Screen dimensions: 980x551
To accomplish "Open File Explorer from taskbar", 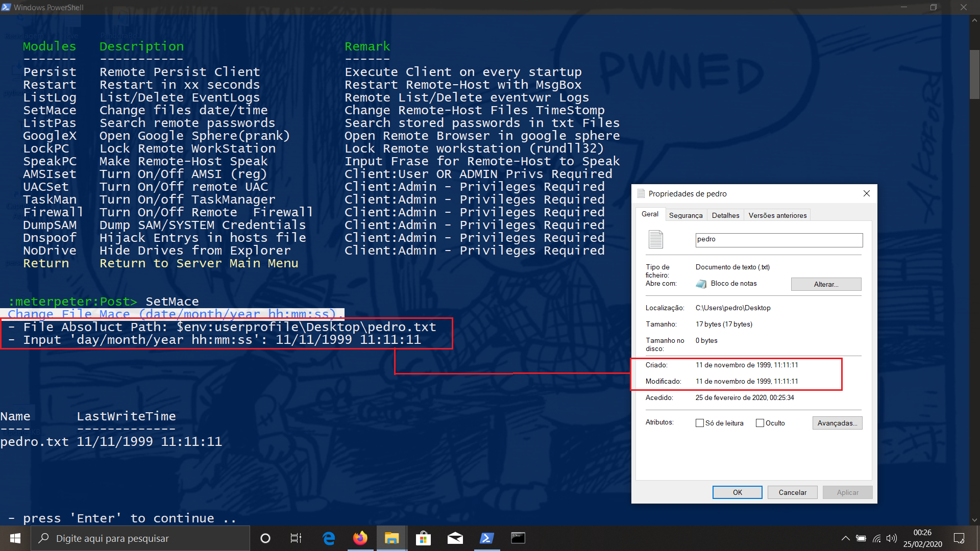I will [391, 538].
